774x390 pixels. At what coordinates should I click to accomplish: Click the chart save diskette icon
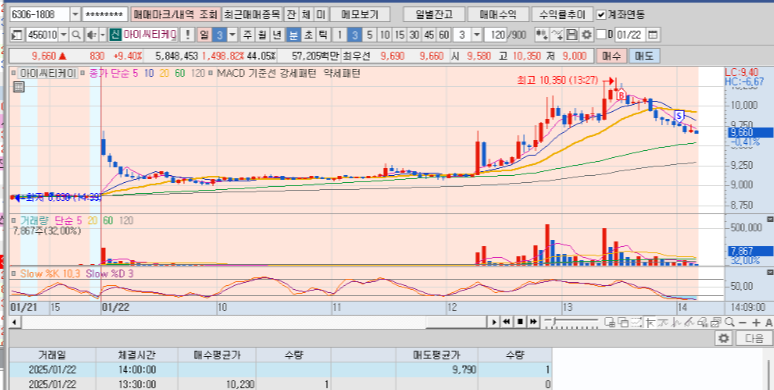click(572, 35)
